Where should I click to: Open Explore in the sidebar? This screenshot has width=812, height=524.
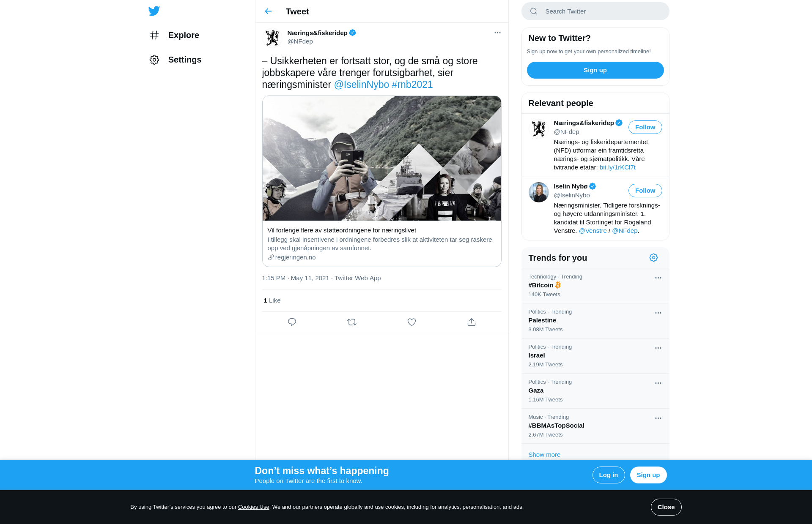tap(174, 35)
